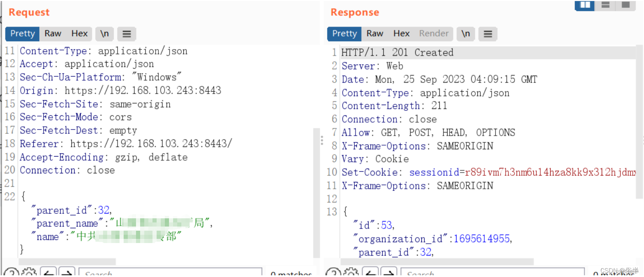The width and height of the screenshot is (644, 277).
Task: Click Response panel vertical scrollbar
Action: click(639, 122)
